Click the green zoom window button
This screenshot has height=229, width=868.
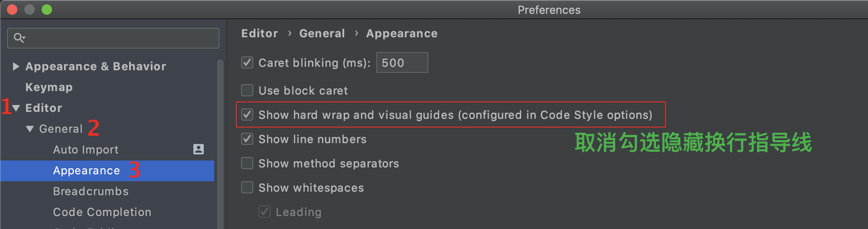(x=47, y=10)
